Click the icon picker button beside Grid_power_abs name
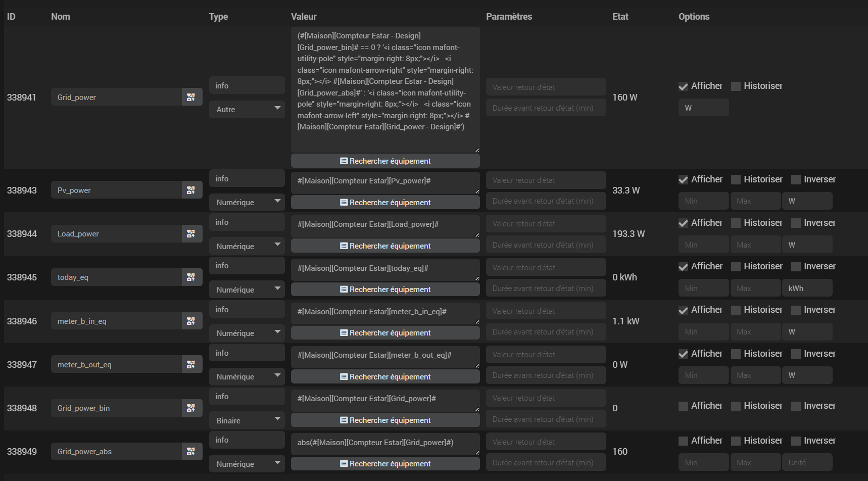The height and width of the screenshot is (481, 868). pos(191,451)
